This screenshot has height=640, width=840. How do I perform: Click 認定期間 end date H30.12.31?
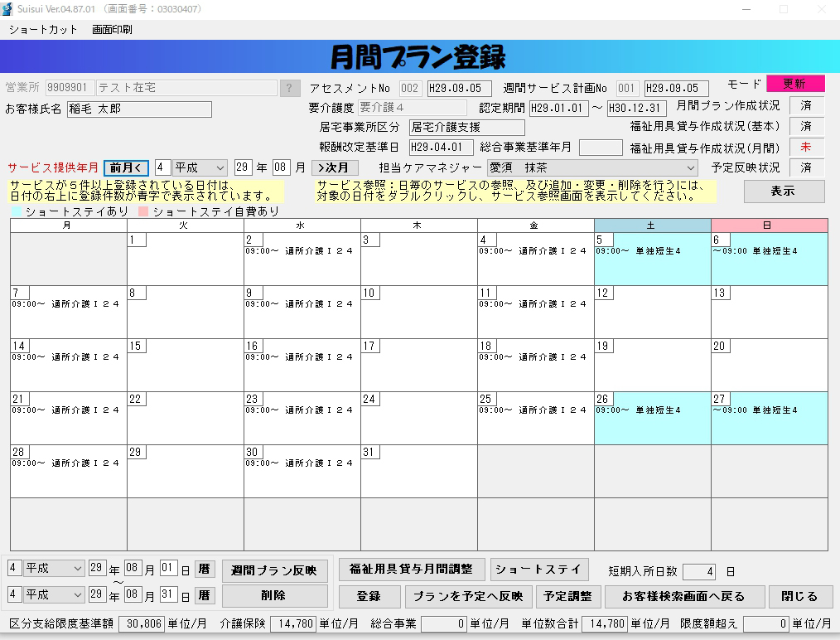[637, 109]
